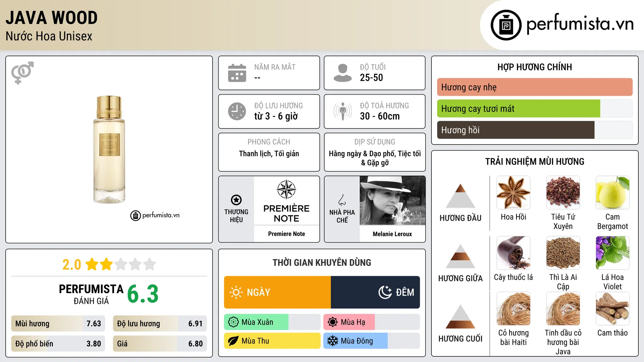The height and width of the screenshot is (362, 644).
Task: Click the Java Wood perfume bottle image
Action: coord(109,149)
